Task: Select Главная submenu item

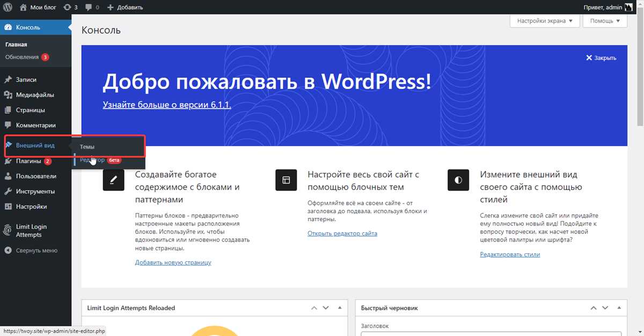Action: (16, 45)
